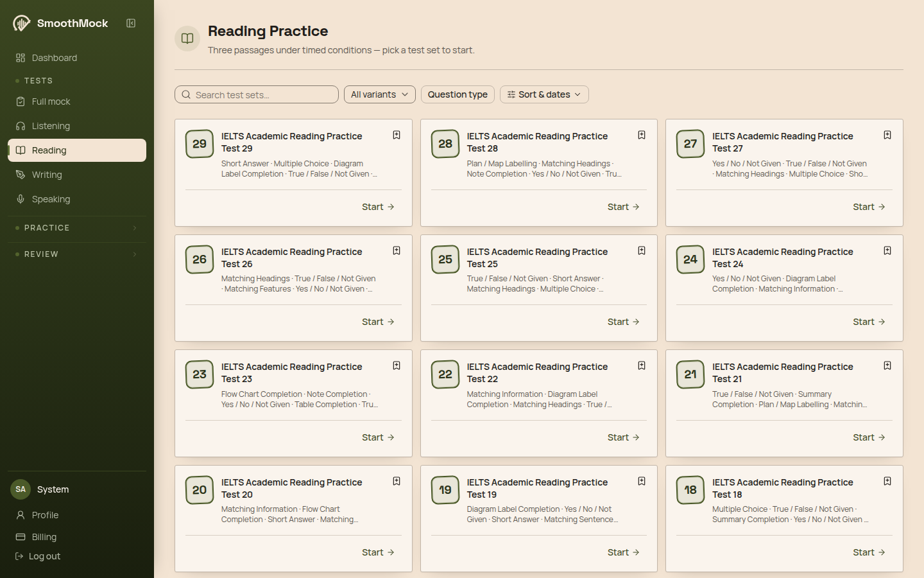Image resolution: width=924 pixels, height=578 pixels.
Task: Bookmark Reading Practice Test 29
Action: (397, 135)
